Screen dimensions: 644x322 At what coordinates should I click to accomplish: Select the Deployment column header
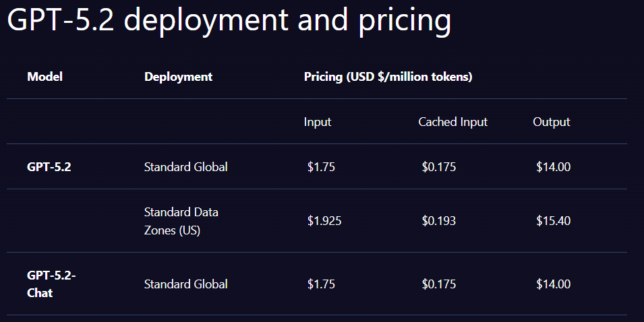[178, 77]
